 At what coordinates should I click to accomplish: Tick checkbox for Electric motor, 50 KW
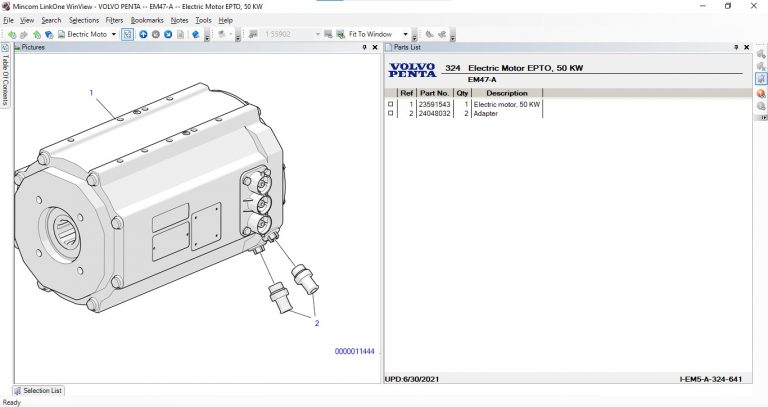391,104
